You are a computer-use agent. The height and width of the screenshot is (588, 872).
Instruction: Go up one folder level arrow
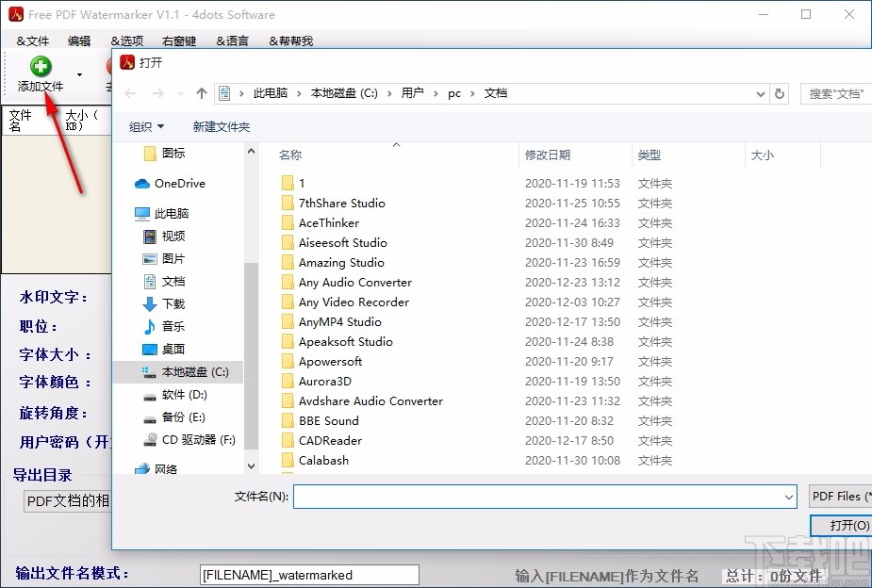[202, 93]
